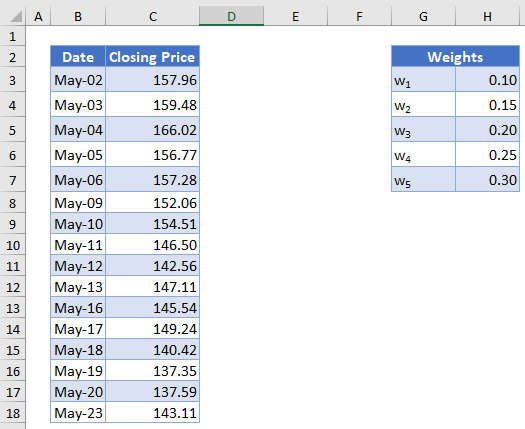This screenshot has height=429, width=525.
Task: Select column A header
Action: tap(38, 16)
